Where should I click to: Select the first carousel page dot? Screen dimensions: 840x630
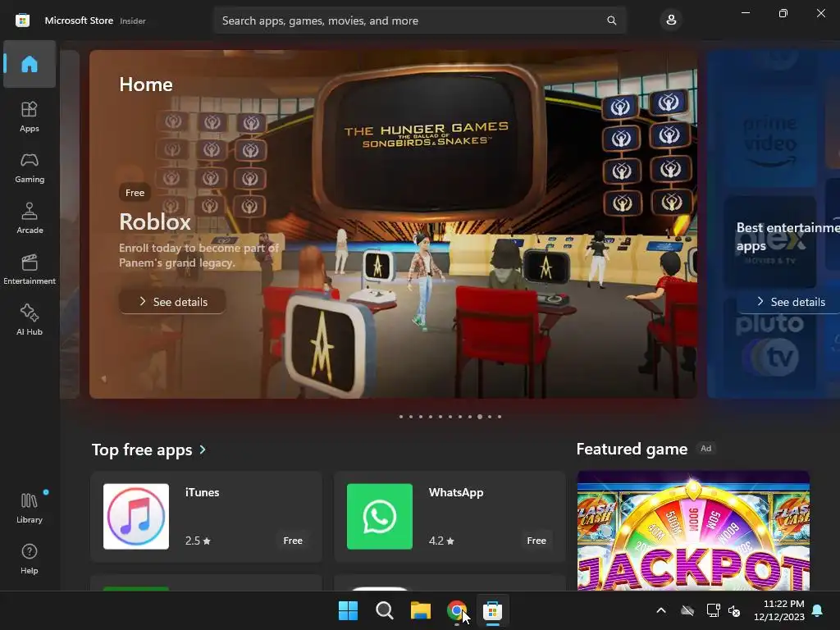(x=400, y=416)
